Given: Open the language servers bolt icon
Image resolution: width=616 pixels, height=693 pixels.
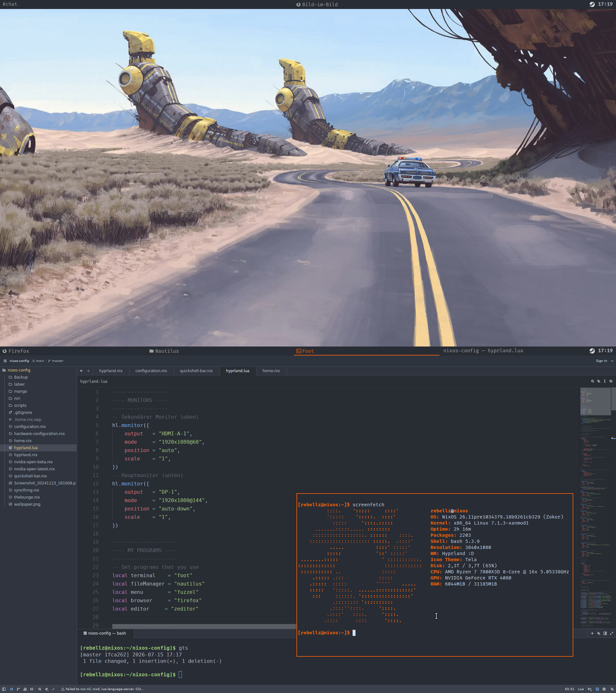Looking at the screenshot, I should point(47,689).
